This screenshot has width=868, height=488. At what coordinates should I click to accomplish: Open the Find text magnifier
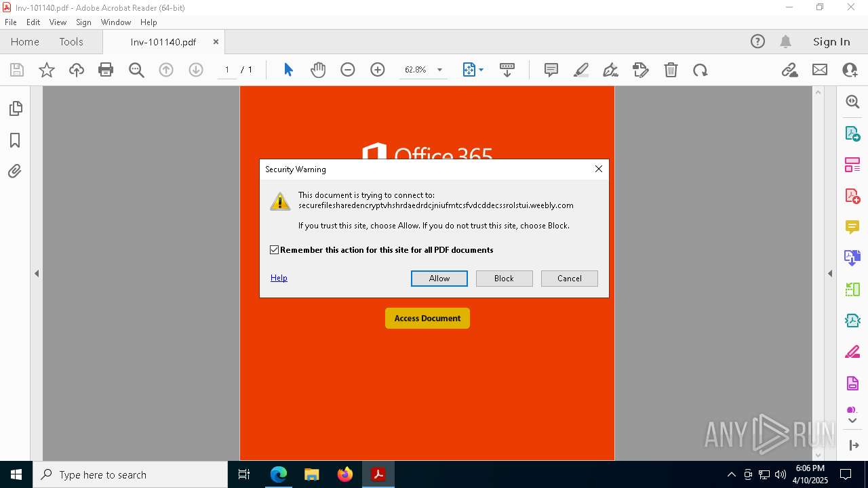[136, 70]
